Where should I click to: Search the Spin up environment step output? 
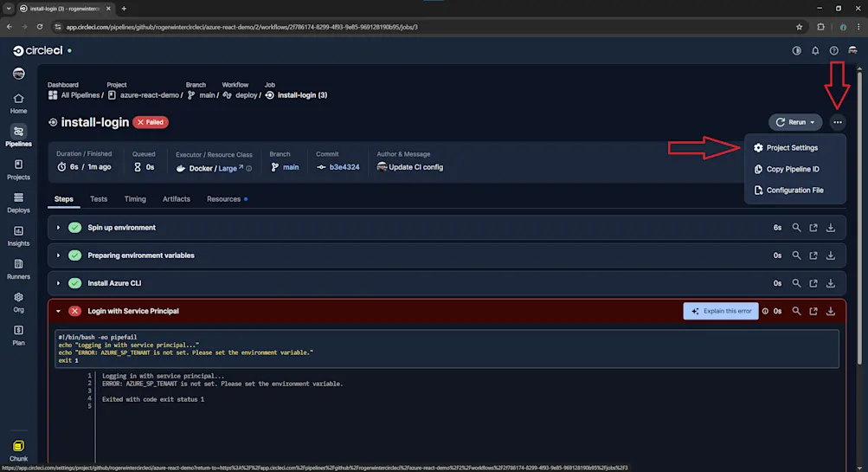pos(796,228)
